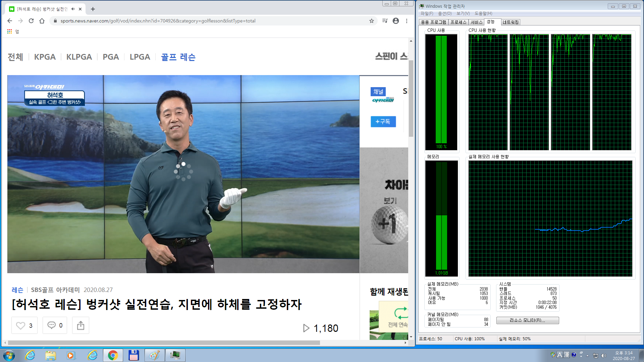Viewport: 644px width, 362px height.
Task: Switch to Task Manager taskbar icon
Action: (175, 355)
